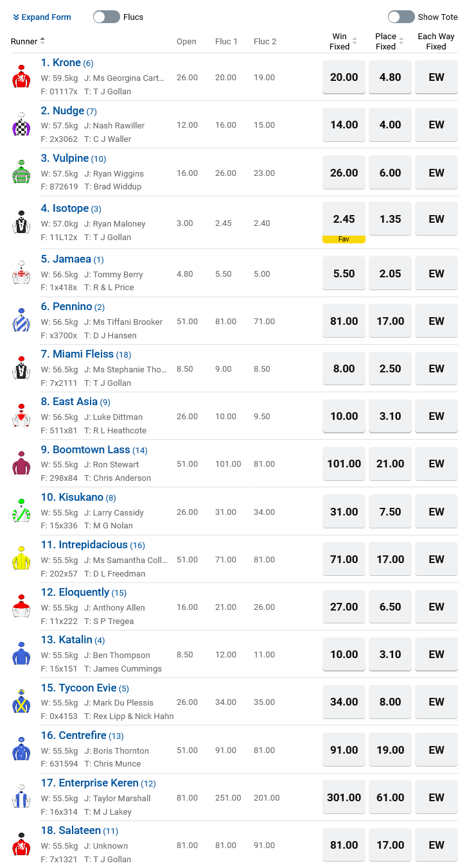
Task: Click Vulpine's green striped silk icon
Action: click(x=21, y=172)
